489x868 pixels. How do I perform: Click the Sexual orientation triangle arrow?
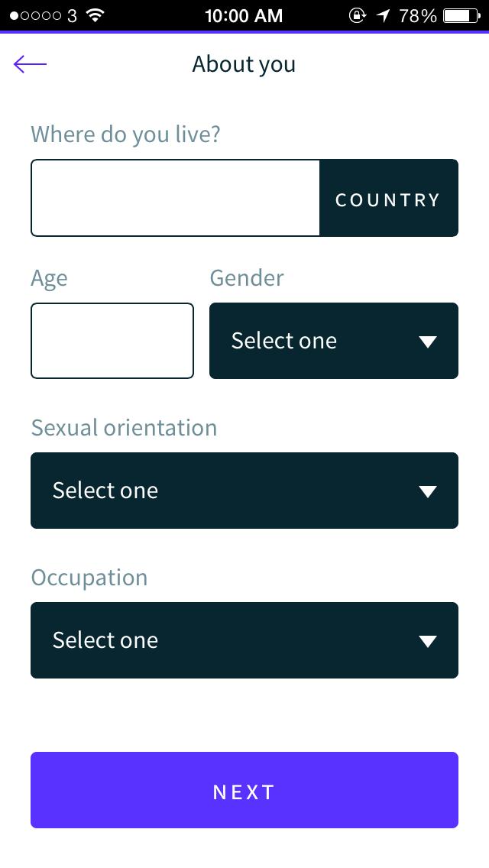coord(428,491)
